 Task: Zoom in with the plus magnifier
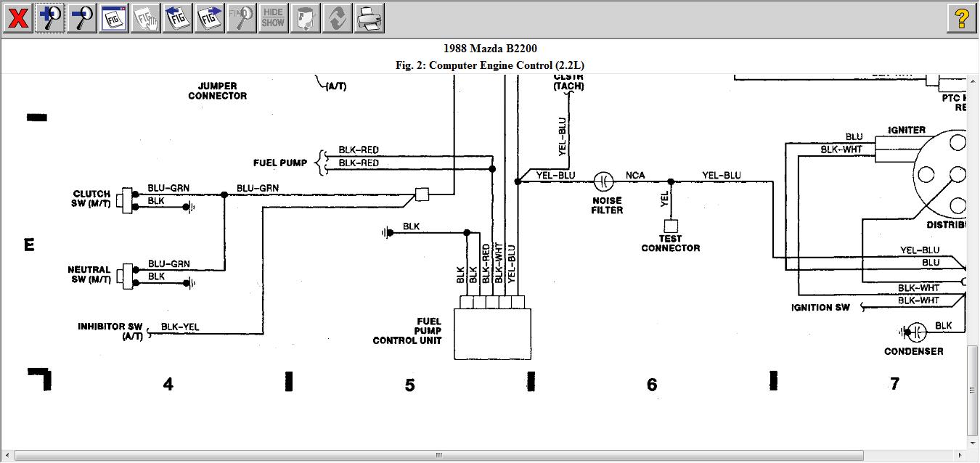coord(50,18)
